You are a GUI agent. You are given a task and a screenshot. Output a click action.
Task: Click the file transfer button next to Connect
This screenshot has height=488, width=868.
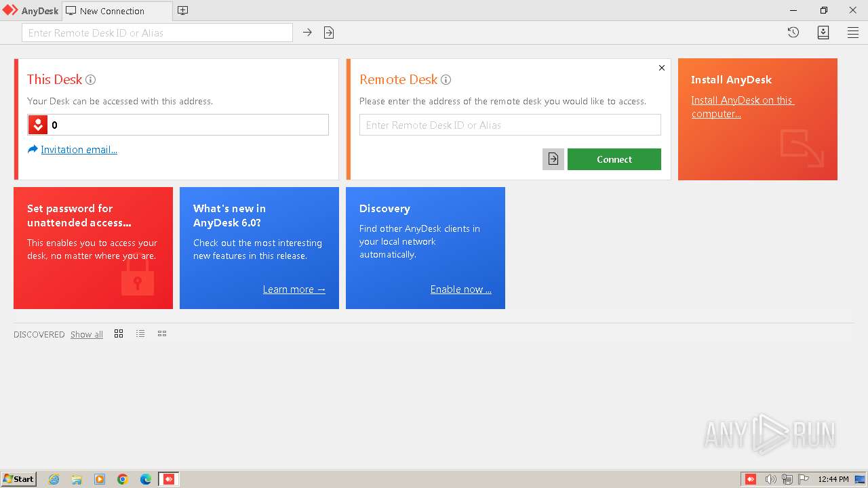553,159
